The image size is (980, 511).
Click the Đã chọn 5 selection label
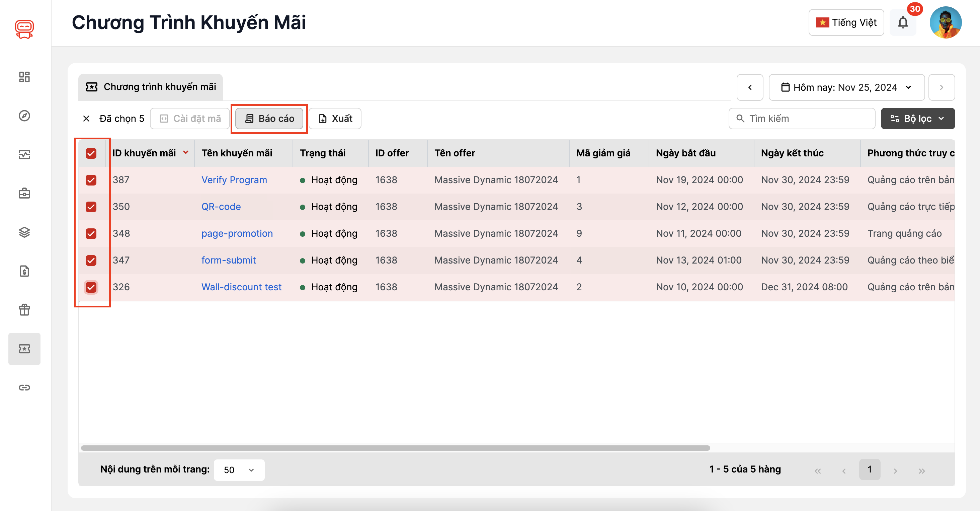coord(122,119)
